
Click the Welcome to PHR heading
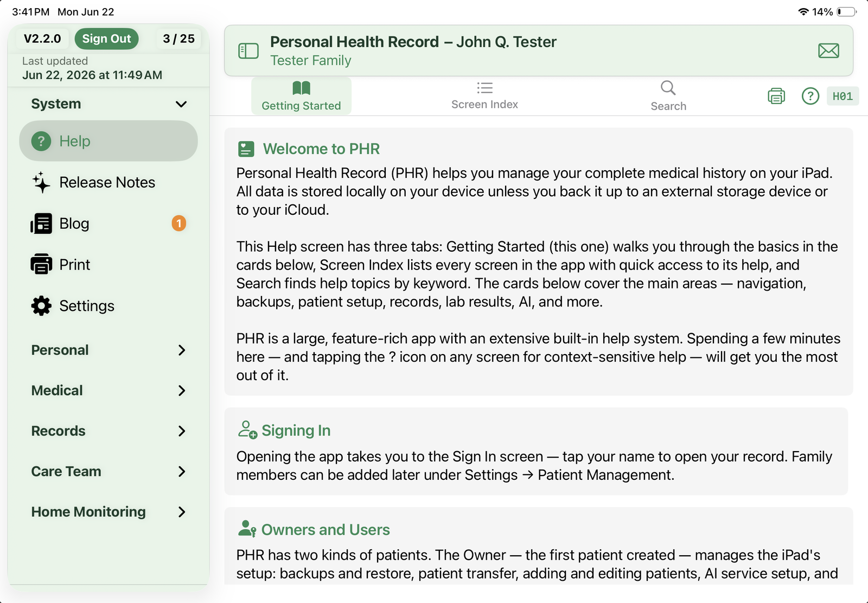tap(321, 149)
